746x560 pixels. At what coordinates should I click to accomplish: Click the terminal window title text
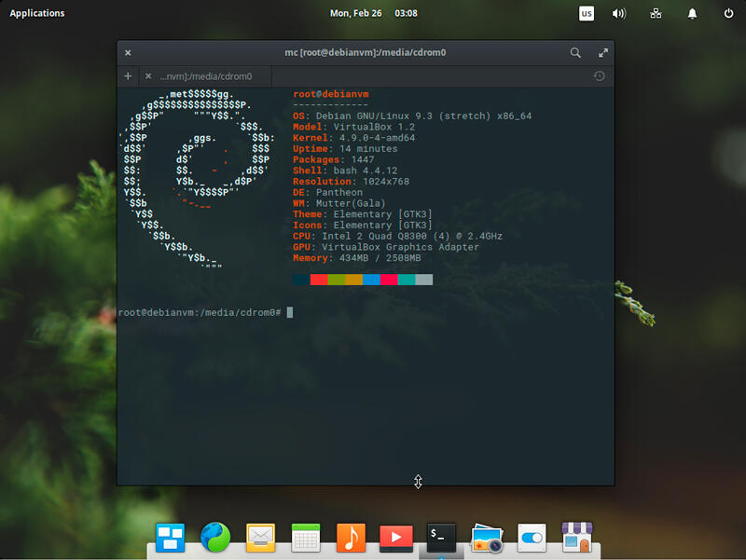(x=366, y=53)
